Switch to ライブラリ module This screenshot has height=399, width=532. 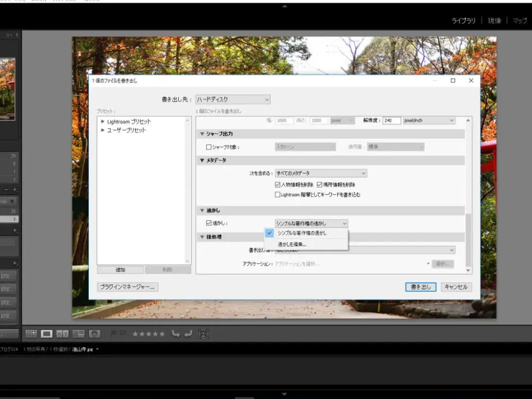(463, 21)
